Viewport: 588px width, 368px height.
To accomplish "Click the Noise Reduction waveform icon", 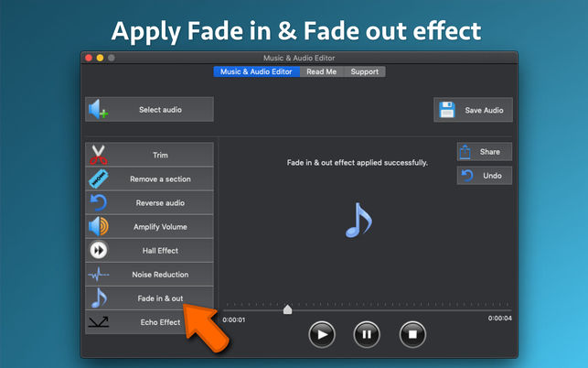I will [98, 275].
